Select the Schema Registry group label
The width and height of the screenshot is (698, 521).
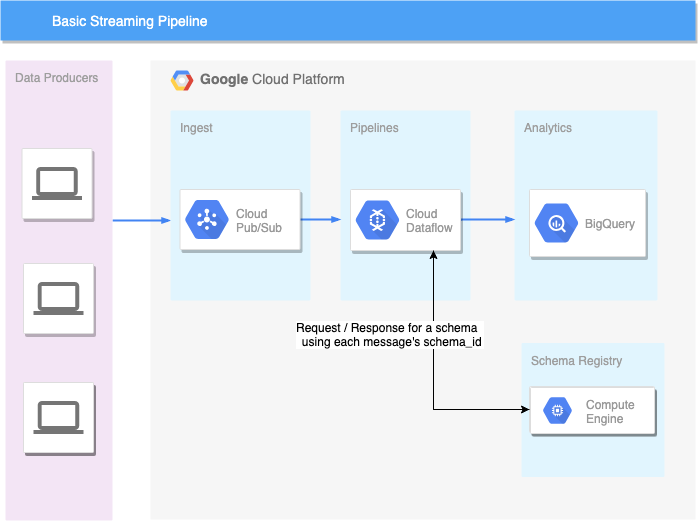pos(576,361)
